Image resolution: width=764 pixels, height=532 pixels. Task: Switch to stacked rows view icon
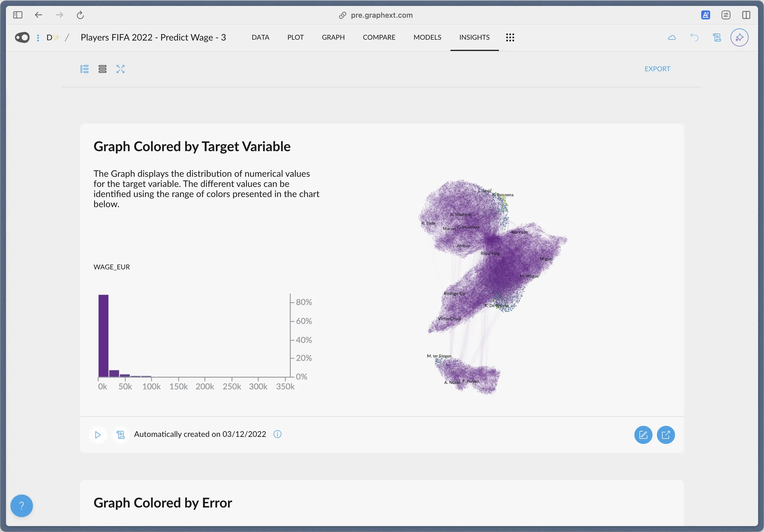[103, 69]
